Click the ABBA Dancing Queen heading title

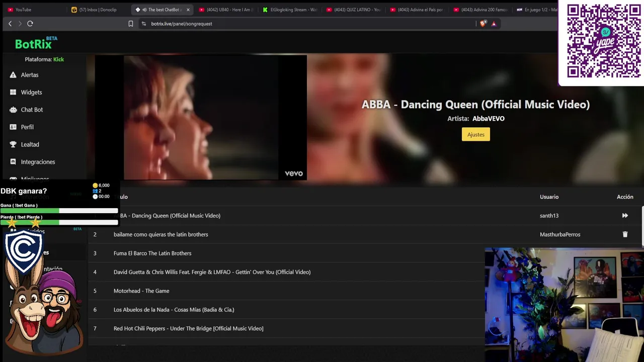475,104
